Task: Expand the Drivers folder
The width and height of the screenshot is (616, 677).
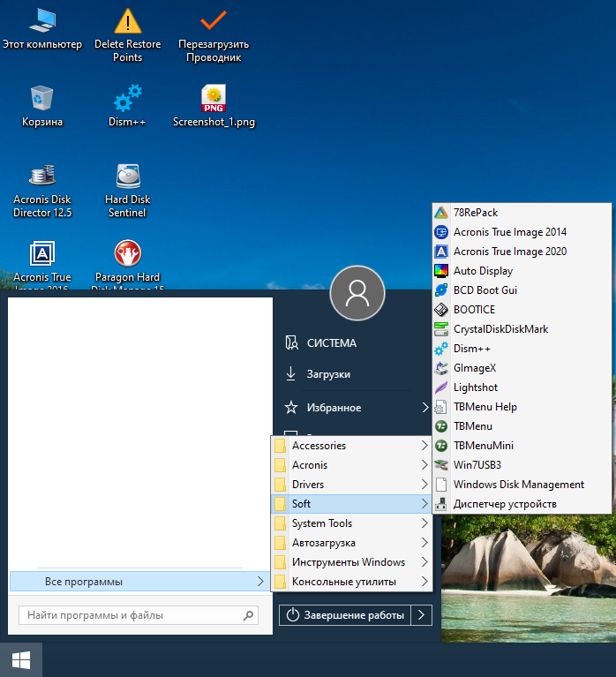Action: [351, 485]
